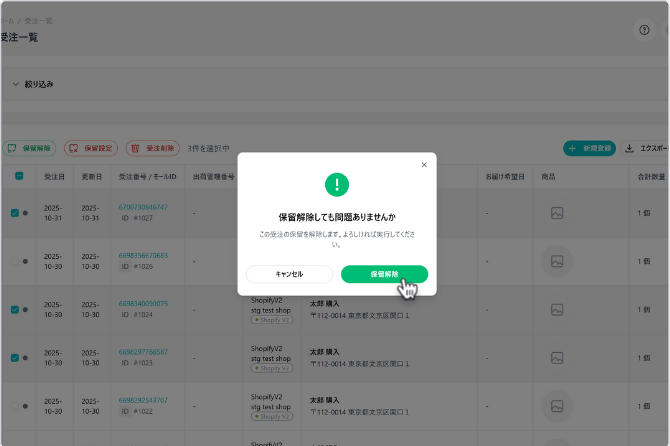
Task: Click the エクスポート download icon
Action: coord(630,148)
